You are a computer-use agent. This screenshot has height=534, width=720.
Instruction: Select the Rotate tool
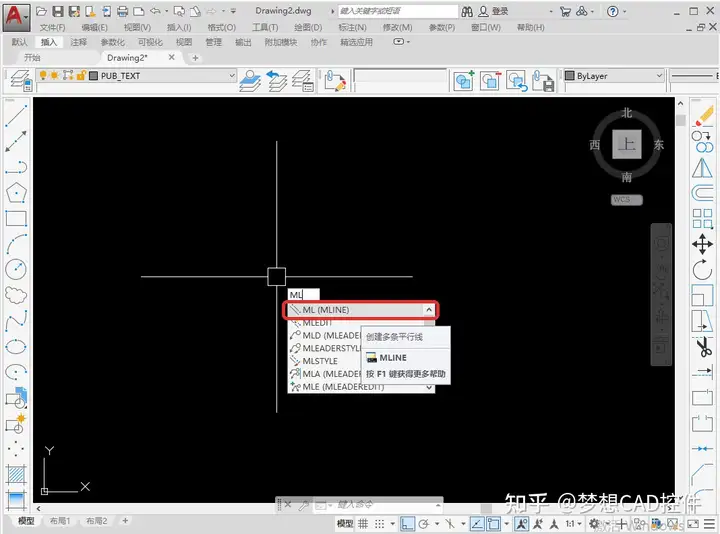point(703,270)
